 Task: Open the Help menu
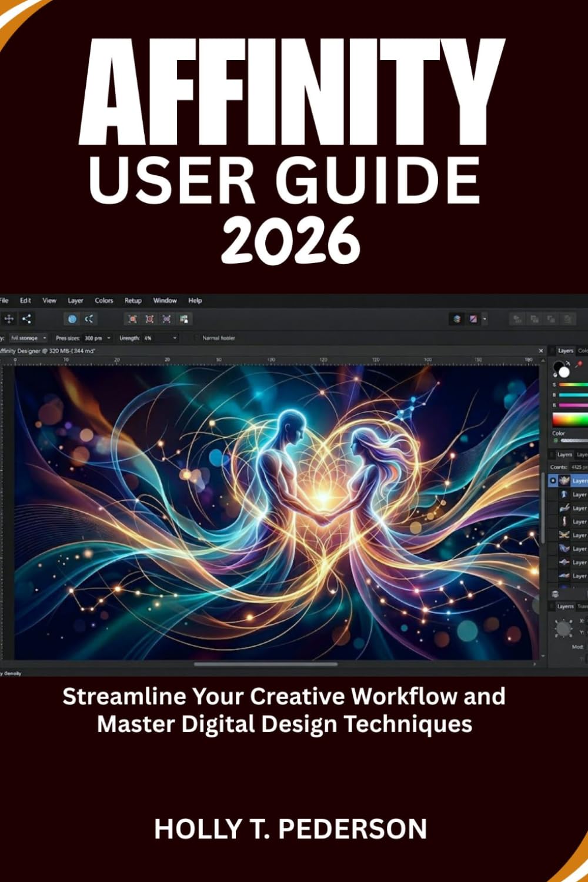pyautogui.click(x=195, y=300)
